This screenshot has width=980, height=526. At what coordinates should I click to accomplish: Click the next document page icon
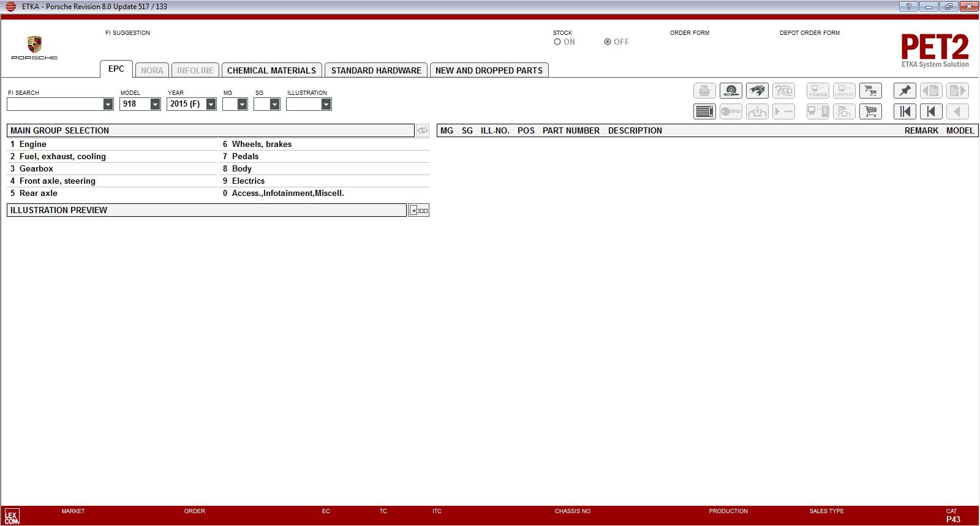click(x=957, y=91)
